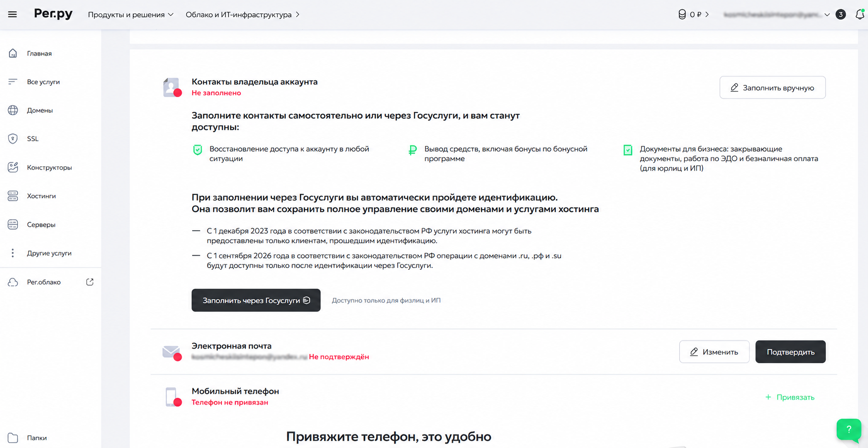This screenshot has width=868, height=448.
Task: Click Заполнить вручную button
Action: tap(772, 88)
